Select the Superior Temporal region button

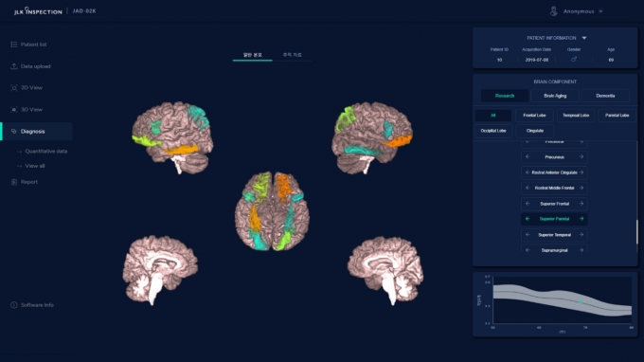pos(554,235)
